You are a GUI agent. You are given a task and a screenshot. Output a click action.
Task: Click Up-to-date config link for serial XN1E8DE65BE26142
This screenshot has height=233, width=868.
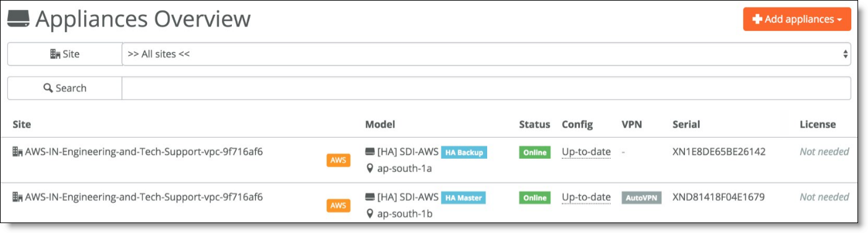[586, 152]
